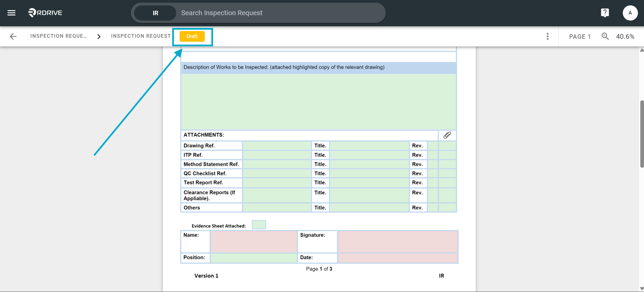
Task: Go back with the left arrow
Action: (x=13, y=36)
